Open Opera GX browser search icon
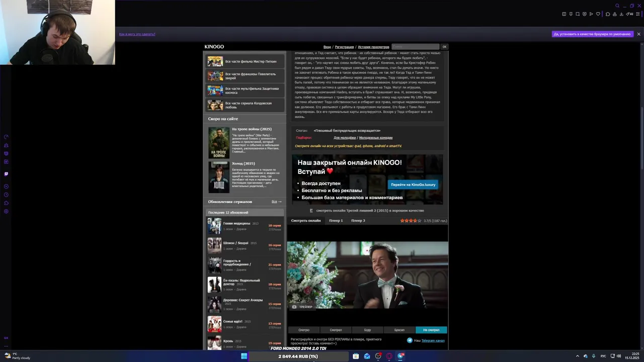The image size is (644, 362). (x=617, y=6)
